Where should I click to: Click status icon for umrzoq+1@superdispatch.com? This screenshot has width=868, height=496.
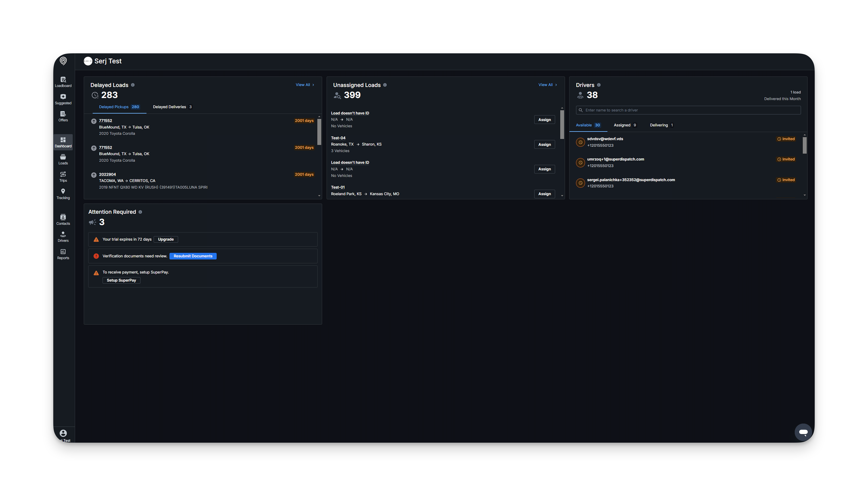point(580,163)
